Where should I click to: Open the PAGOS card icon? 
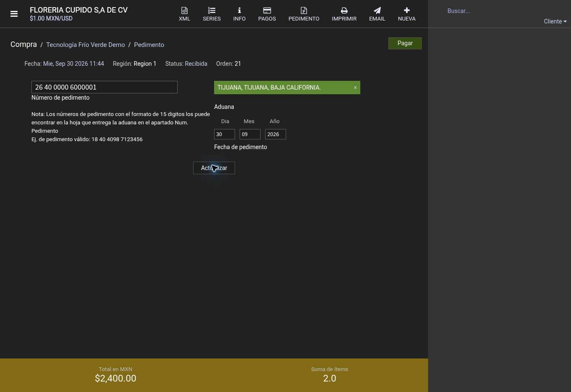pyautogui.click(x=267, y=10)
